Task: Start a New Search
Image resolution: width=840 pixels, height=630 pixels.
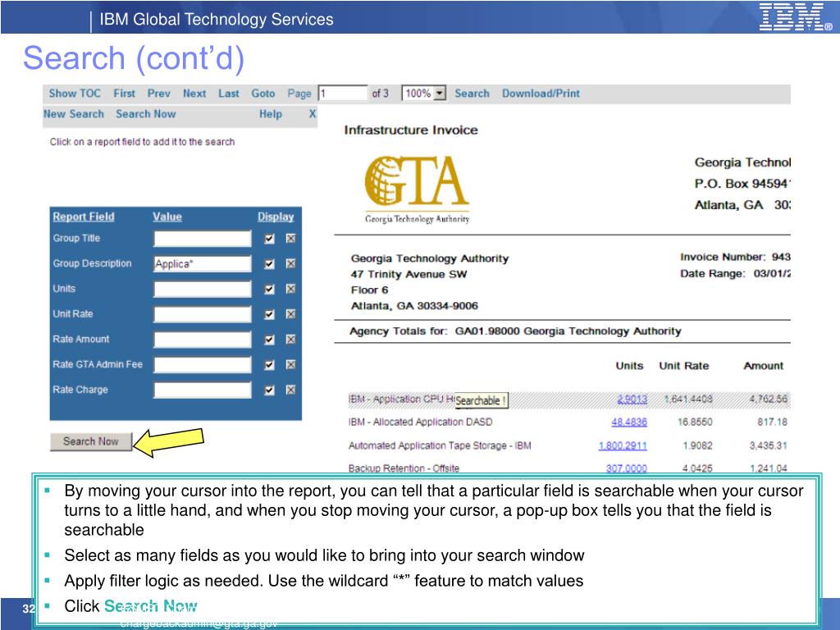Action: (x=73, y=114)
